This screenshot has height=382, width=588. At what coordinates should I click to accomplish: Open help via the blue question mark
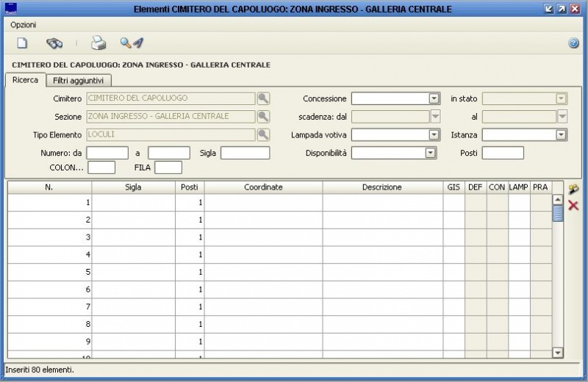[573, 43]
